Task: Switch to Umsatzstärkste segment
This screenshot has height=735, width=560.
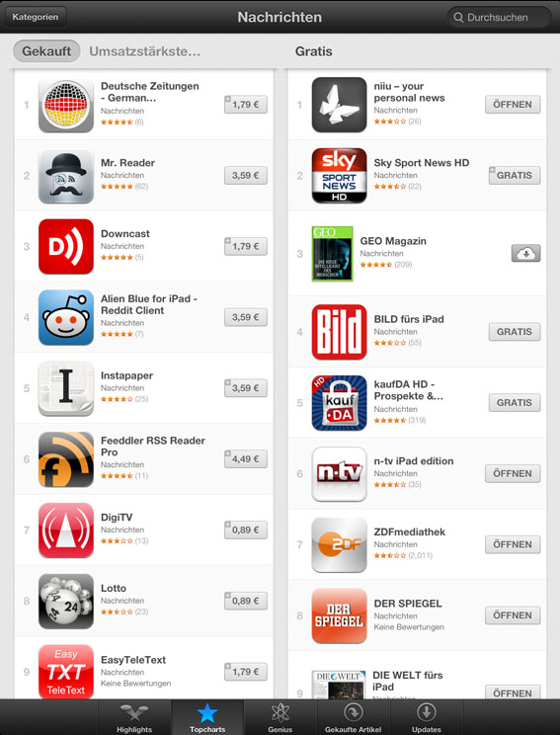Action: click(145, 51)
